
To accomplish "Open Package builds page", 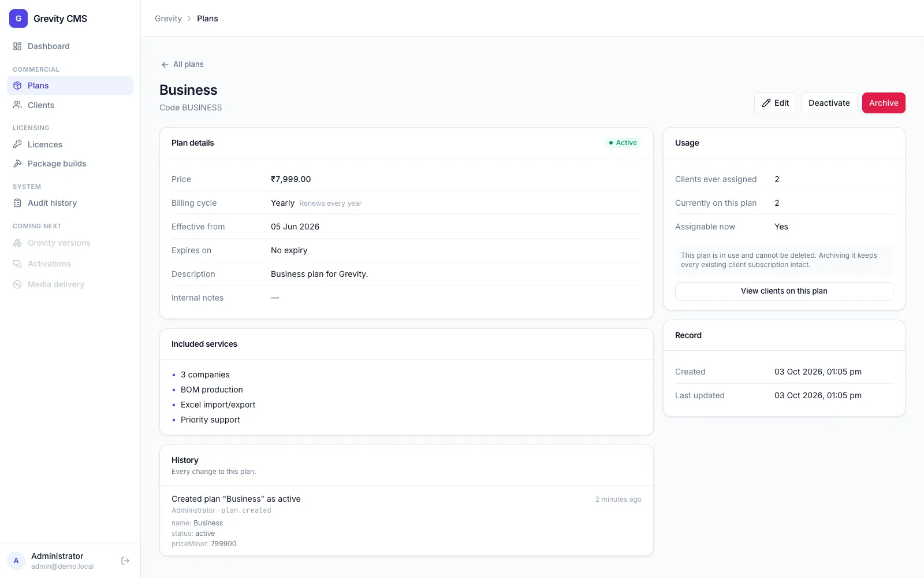I will coord(70,164).
